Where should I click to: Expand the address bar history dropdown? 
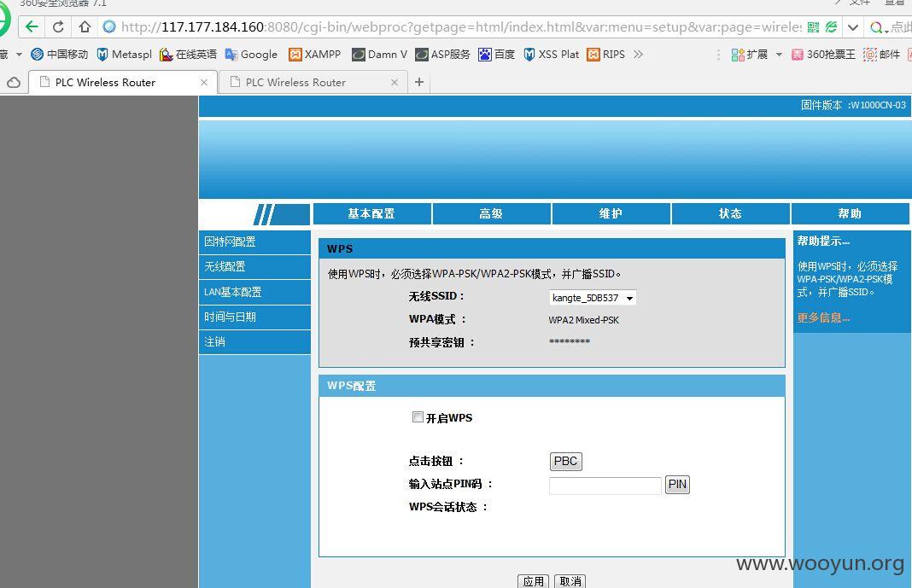[x=853, y=27]
